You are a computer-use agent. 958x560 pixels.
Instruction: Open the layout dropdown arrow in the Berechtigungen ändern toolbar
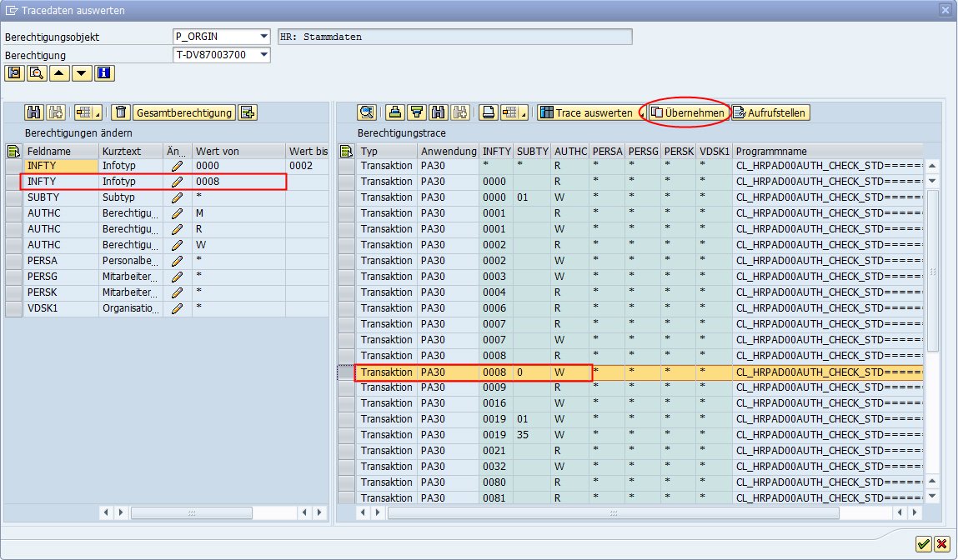click(98, 113)
